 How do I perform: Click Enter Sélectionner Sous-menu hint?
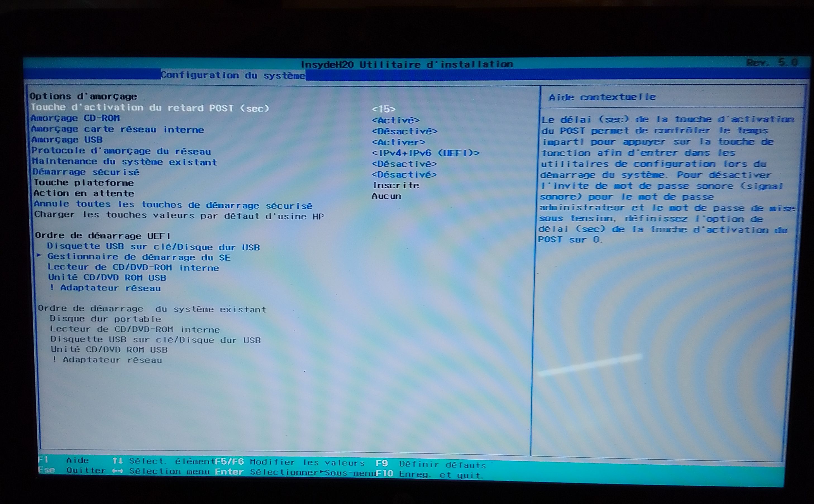[295, 472]
